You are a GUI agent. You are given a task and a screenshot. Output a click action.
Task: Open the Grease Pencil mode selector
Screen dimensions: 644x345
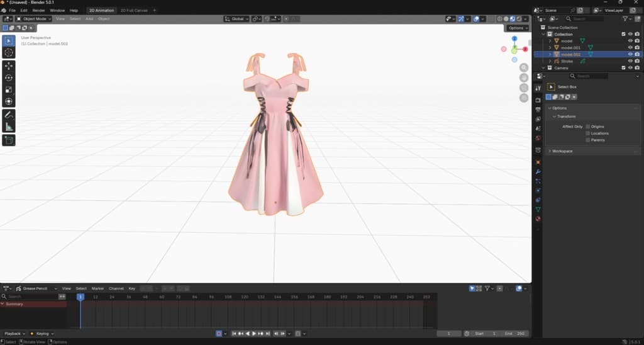pos(36,289)
